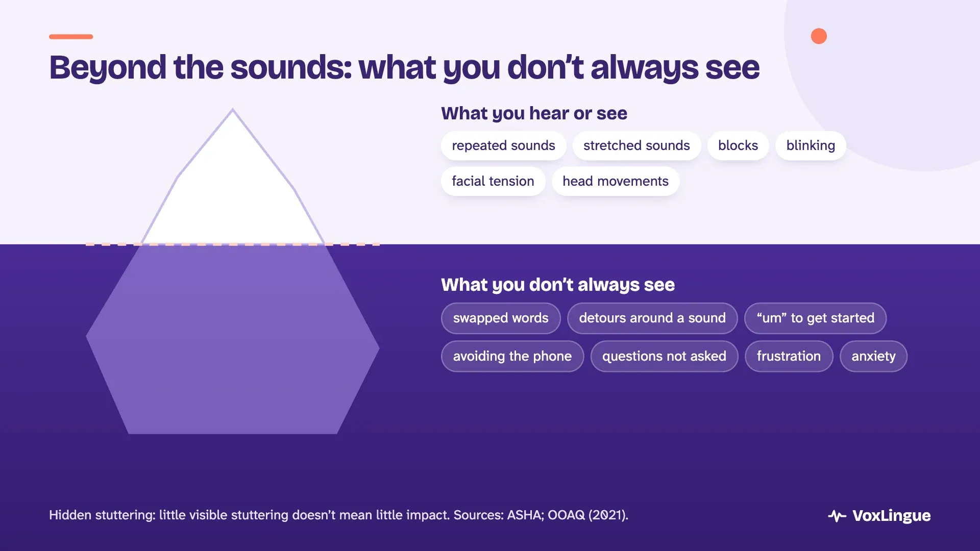
Task: Select the 'facial tension' chip
Action: (493, 181)
